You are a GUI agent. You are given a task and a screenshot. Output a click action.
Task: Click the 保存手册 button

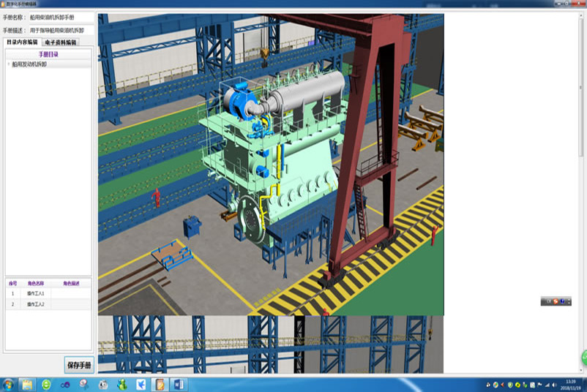(x=78, y=364)
